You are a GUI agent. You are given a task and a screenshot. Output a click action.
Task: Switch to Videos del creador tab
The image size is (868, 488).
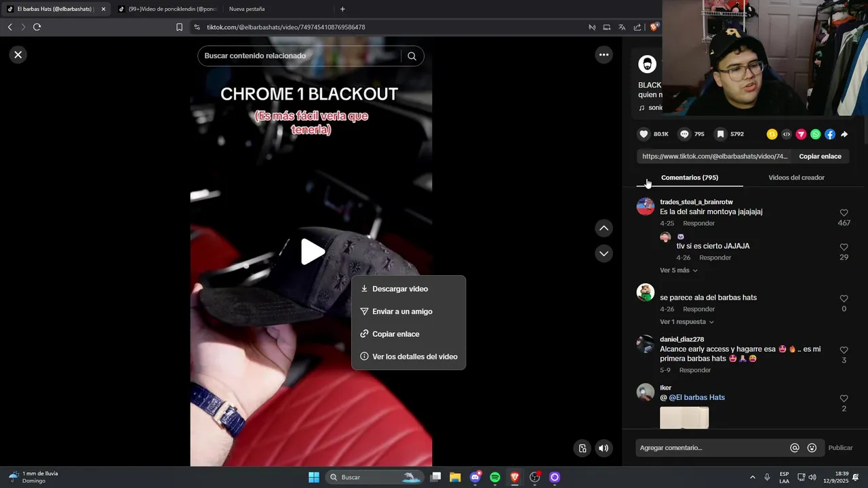tap(796, 178)
